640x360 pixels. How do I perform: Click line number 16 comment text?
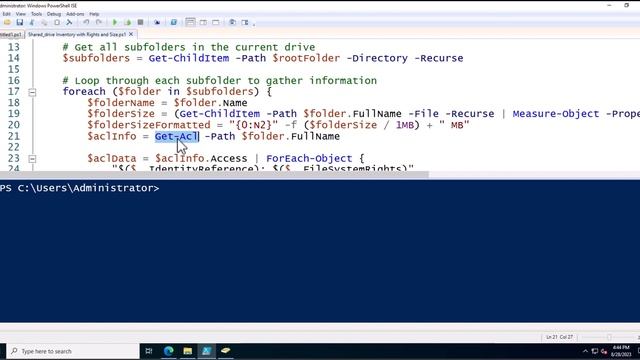(220, 80)
